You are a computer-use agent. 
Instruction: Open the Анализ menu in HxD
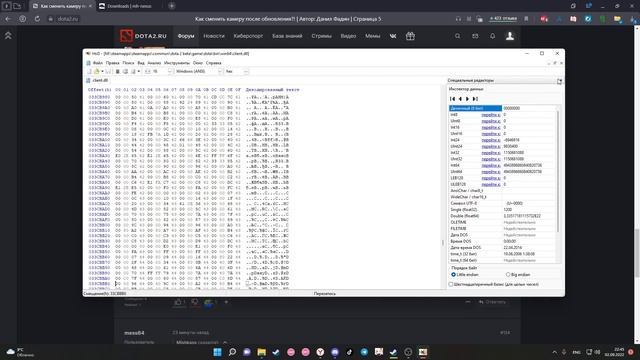pyautogui.click(x=154, y=63)
